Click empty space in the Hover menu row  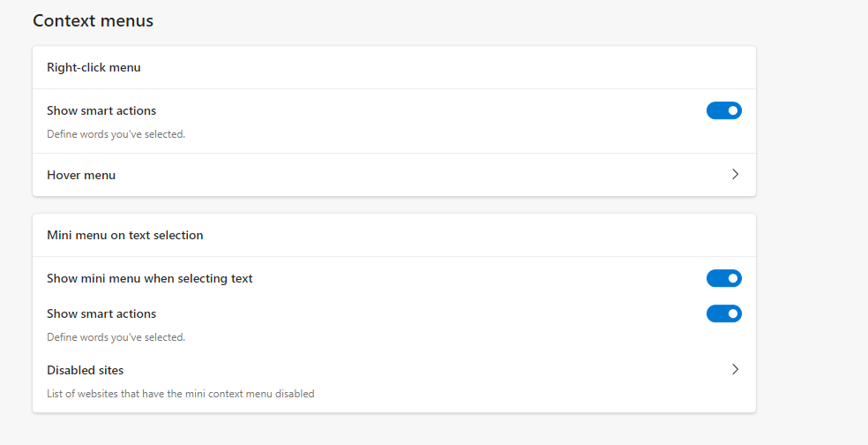[x=421, y=175]
